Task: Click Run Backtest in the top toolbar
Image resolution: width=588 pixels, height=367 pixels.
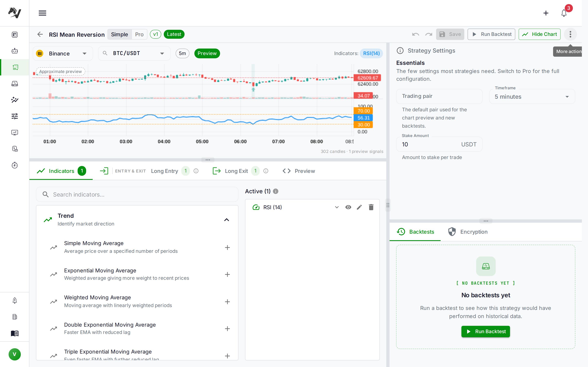Action: 491,34
